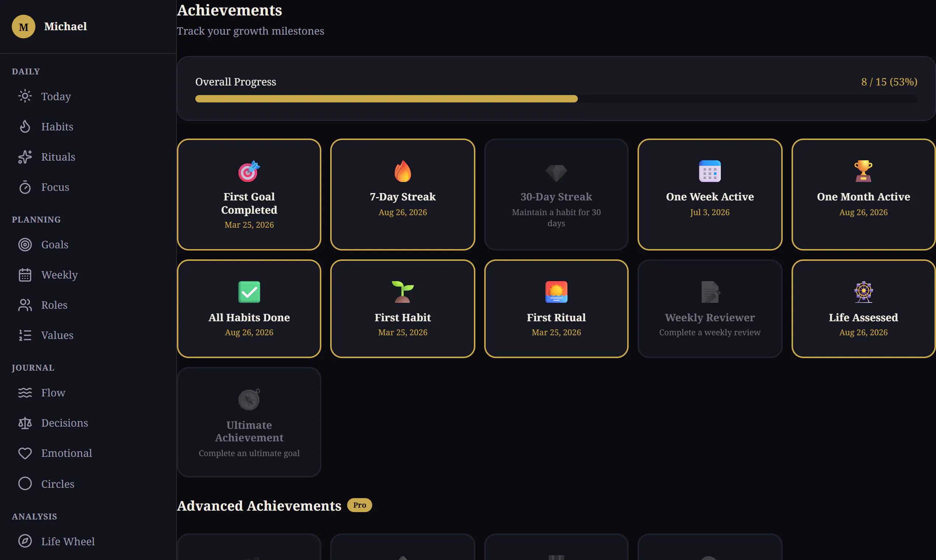Click the Values list icon
Viewport: 936px width, 560px height.
click(x=25, y=335)
